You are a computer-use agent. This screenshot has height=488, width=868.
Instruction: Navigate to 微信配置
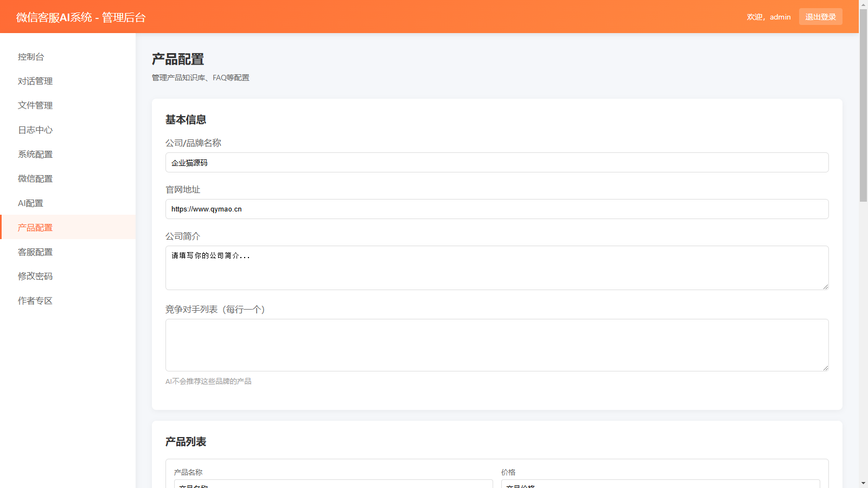pos(35,179)
